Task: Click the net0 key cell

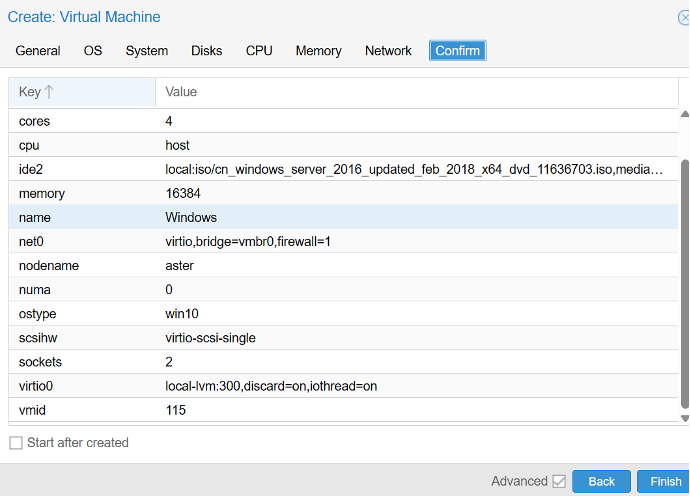Action: coord(82,242)
